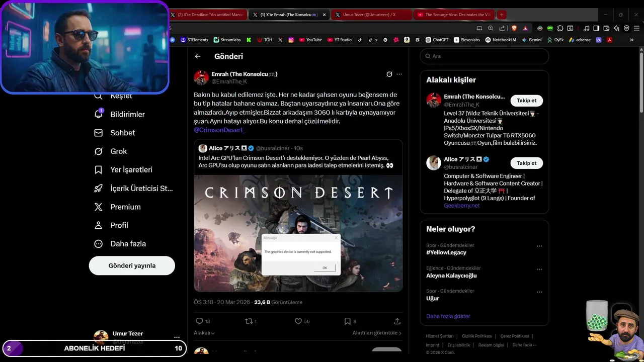
Task: Open options for Uğur trend
Action: 539,292
